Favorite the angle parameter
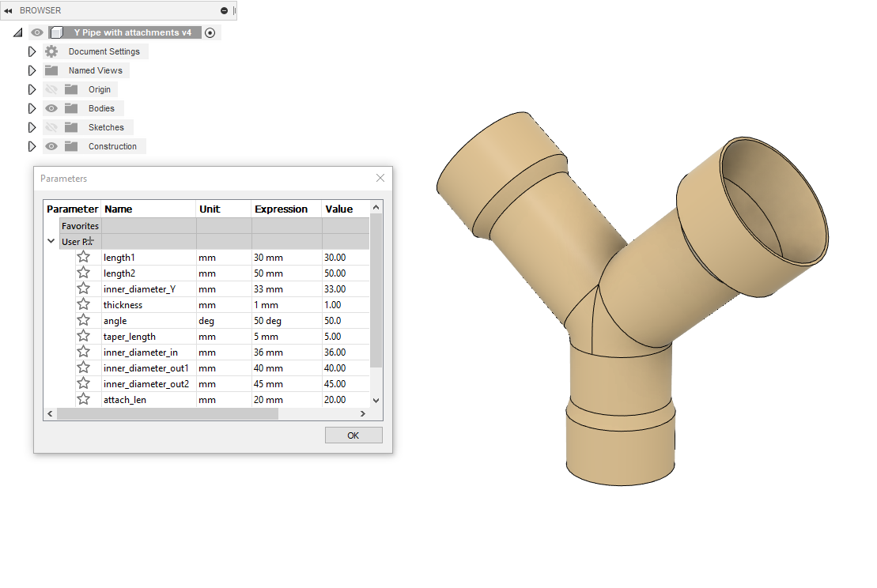Screen dimensions: 877x588 click(83, 320)
